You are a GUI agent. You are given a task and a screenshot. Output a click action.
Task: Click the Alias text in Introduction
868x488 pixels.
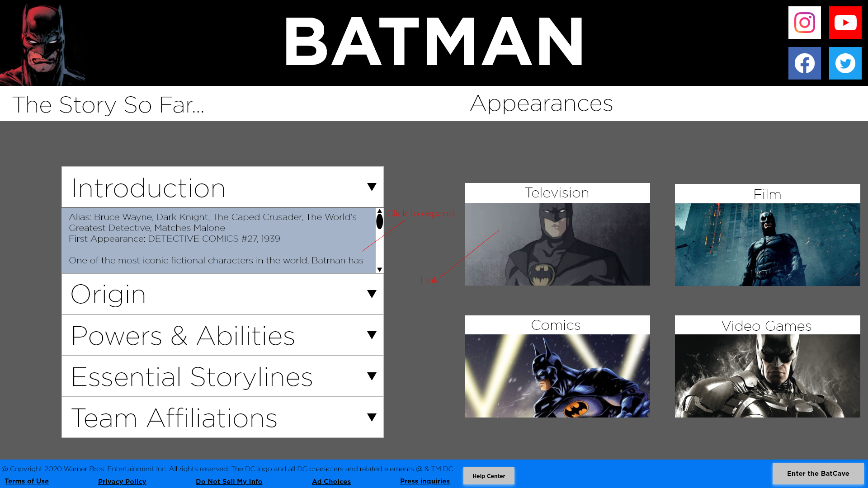click(x=213, y=222)
